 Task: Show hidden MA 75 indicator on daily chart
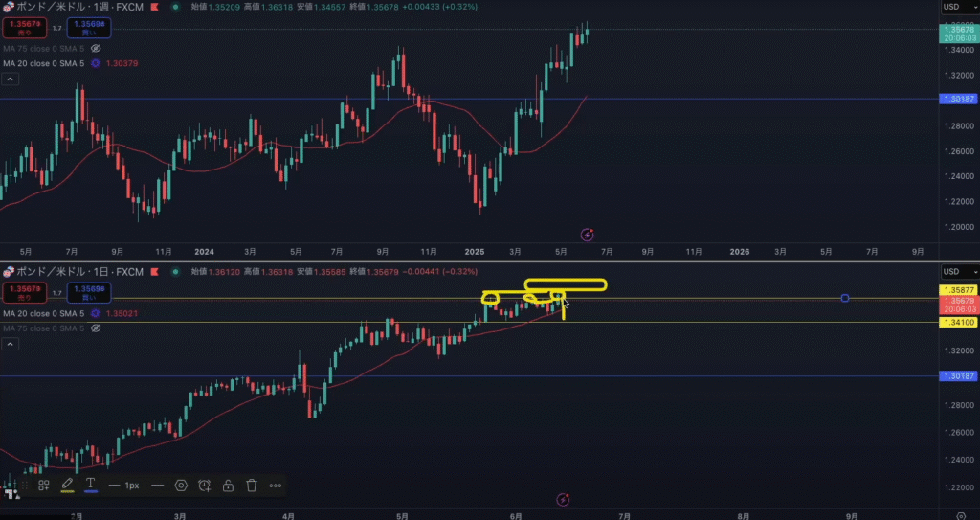point(96,328)
